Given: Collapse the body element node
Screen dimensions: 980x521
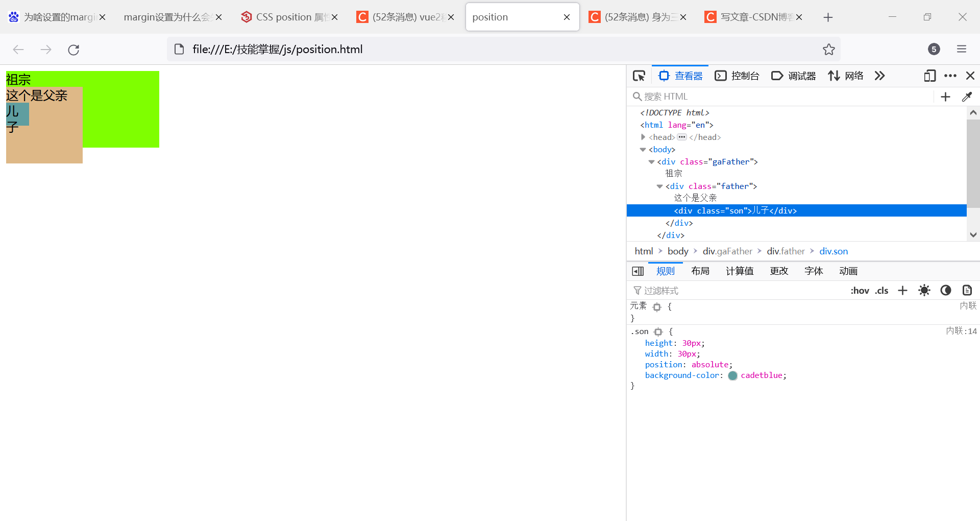Looking at the screenshot, I should click(643, 149).
